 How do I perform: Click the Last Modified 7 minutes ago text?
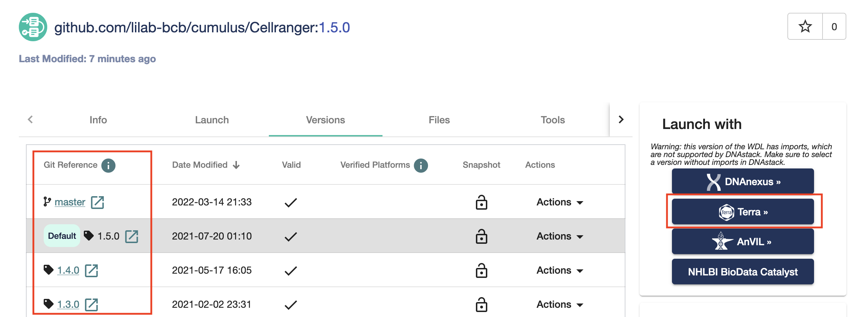pyautogui.click(x=87, y=59)
